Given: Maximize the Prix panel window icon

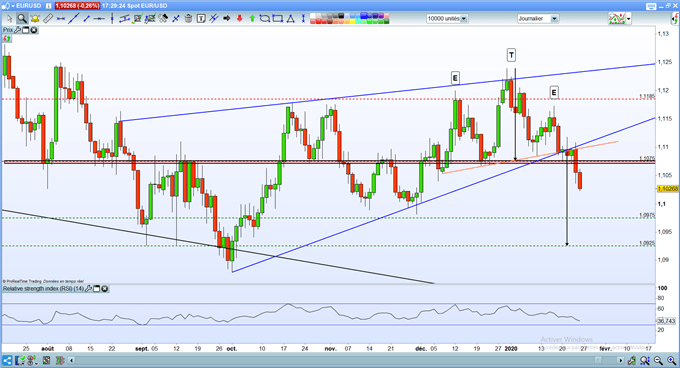Looking at the screenshot, I should click(26, 30).
